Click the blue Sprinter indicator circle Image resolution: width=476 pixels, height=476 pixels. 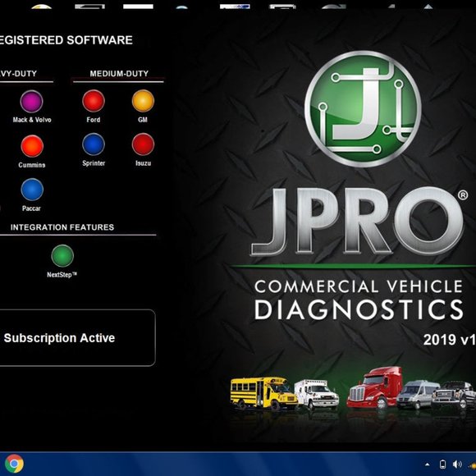(94, 144)
